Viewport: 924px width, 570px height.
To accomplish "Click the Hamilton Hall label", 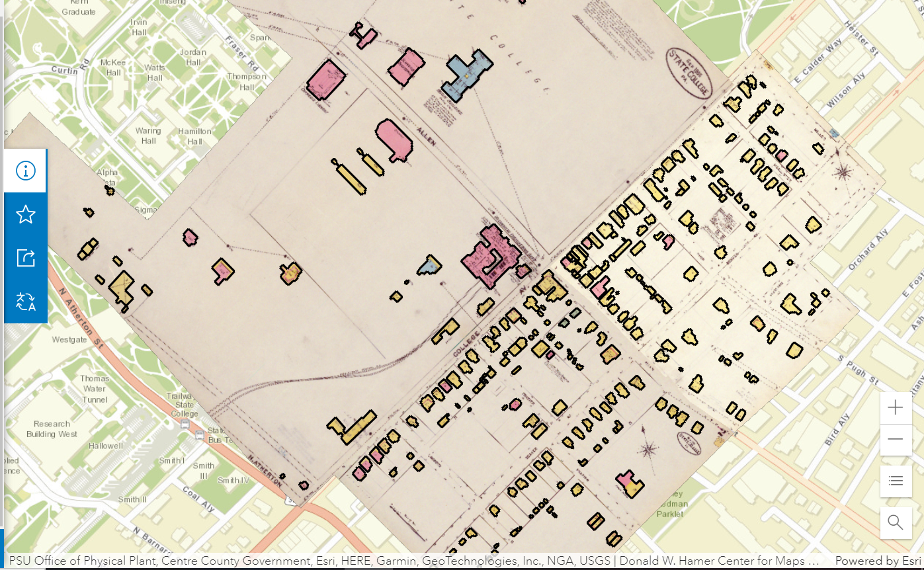I will click(194, 136).
